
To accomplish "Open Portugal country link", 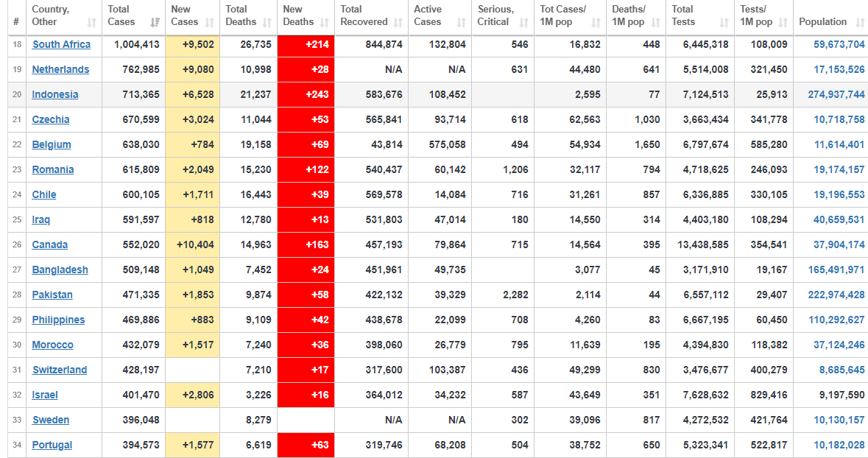I will (x=52, y=445).
